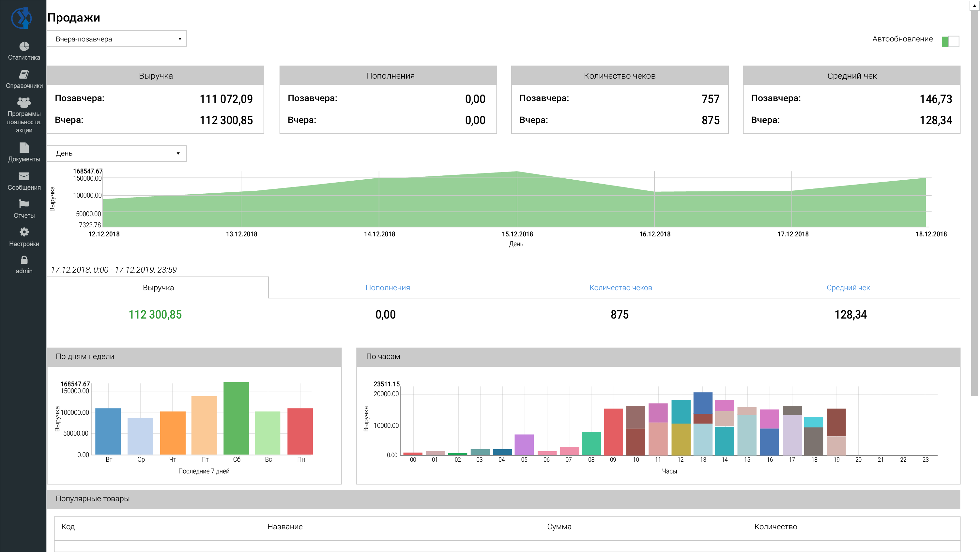Image resolution: width=980 pixels, height=552 pixels.
Task: Sort table by Название column header
Action: (285, 527)
